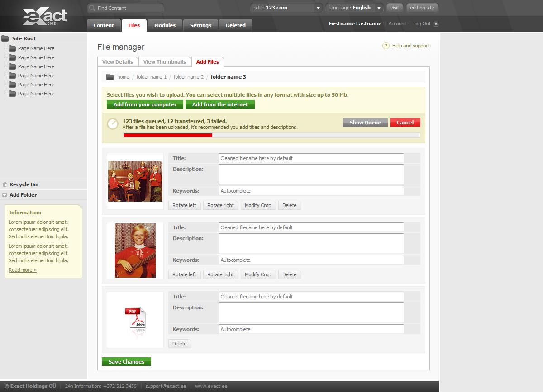Click the search magnifier icon
Viewport: 543px width, 392px height.
(92, 8)
